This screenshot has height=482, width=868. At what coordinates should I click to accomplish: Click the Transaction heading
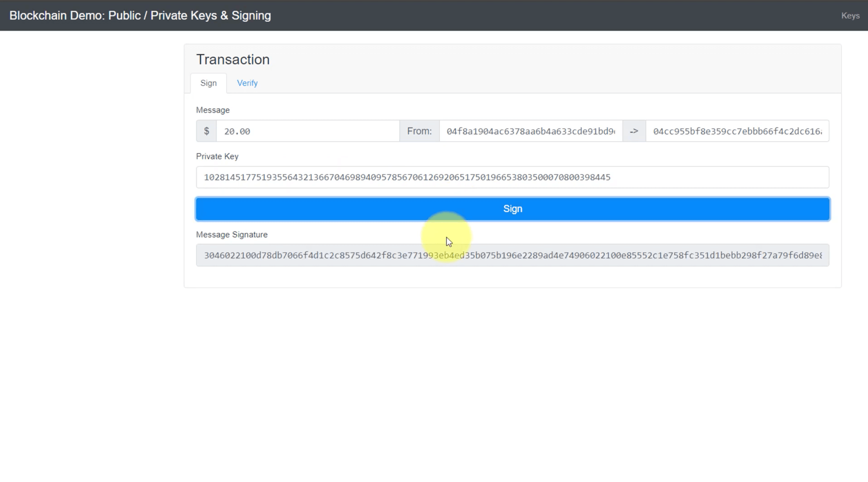pos(233,60)
